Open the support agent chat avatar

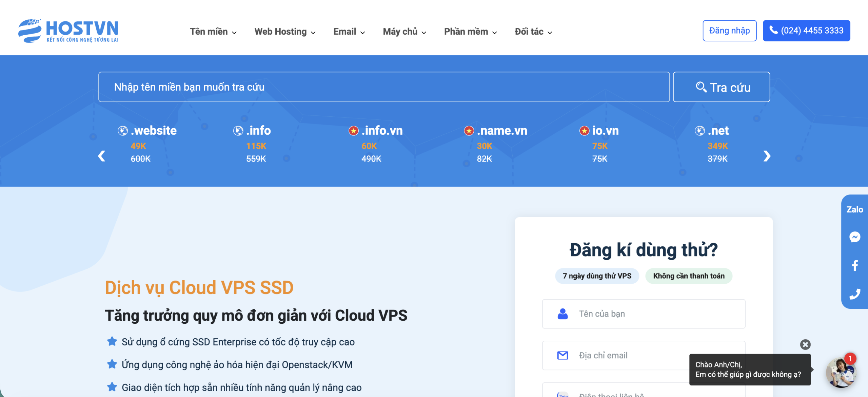[x=841, y=372]
